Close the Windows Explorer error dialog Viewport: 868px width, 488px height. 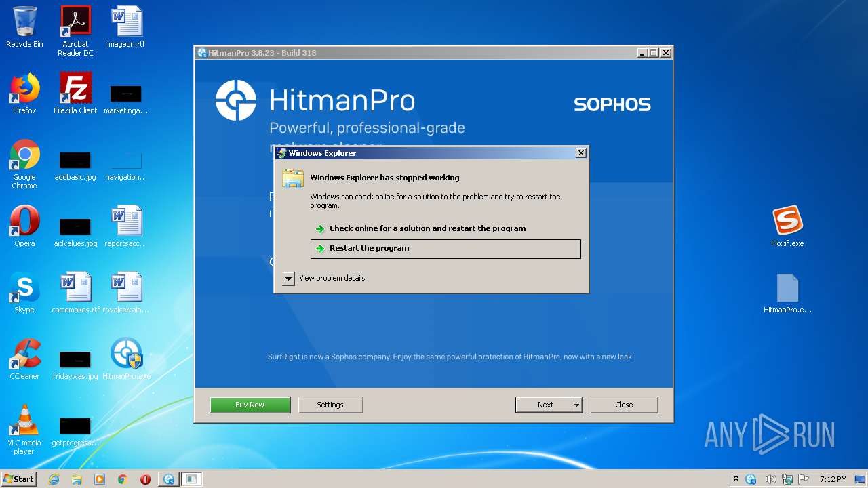coord(580,153)
